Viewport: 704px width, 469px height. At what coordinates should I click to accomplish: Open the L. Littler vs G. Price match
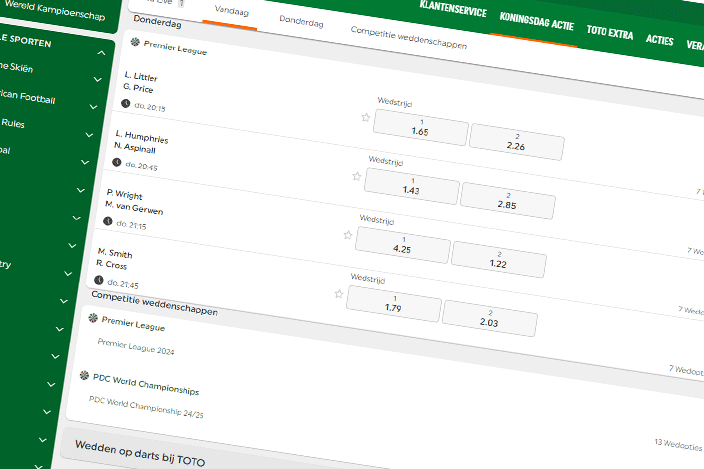tap(140, 83)
